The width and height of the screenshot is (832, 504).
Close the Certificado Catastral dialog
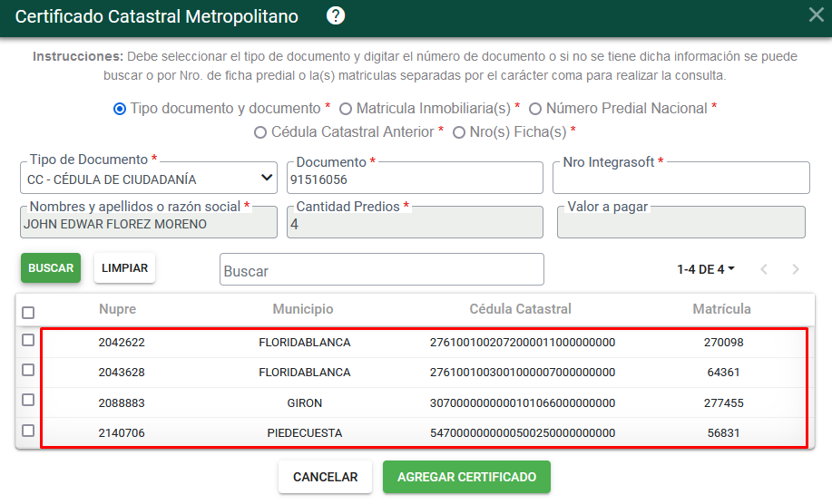(x=816, y=15)
